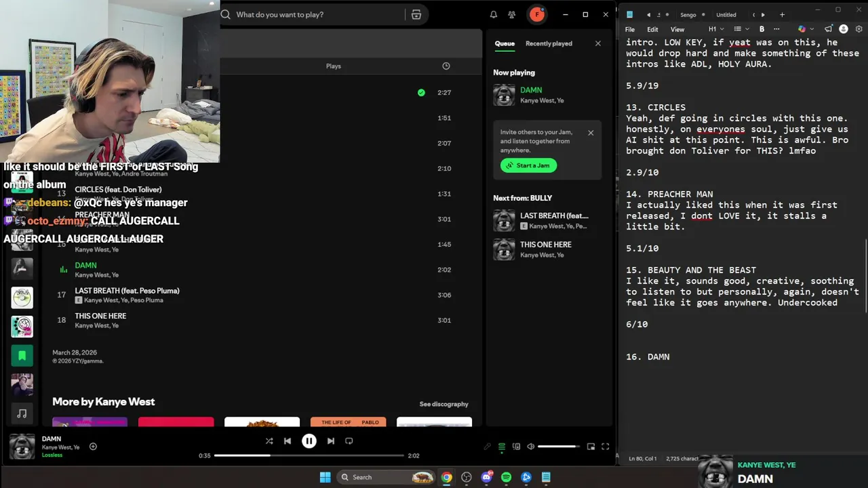Switch to Sengo tab in Notepad

pyautogui.click(x=688, y=14)
